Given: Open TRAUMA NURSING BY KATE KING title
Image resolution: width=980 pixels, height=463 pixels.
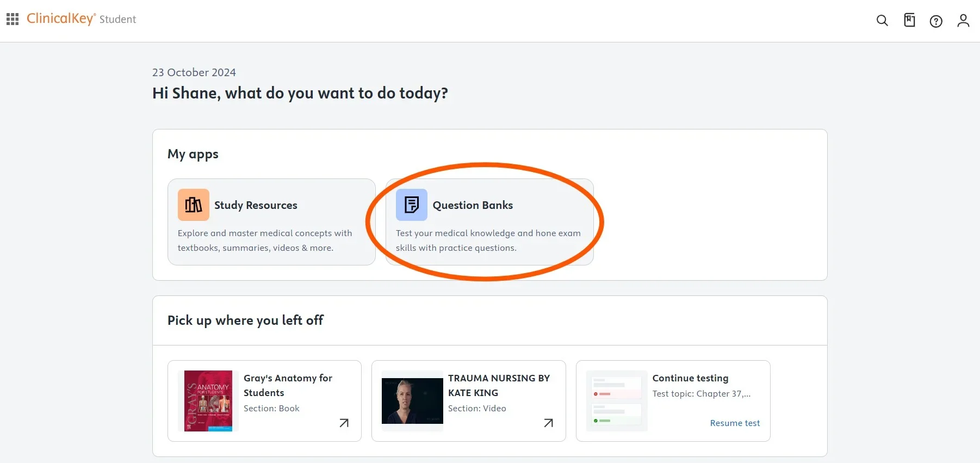Looking at the screenshot, I should (x=499, y=385).
